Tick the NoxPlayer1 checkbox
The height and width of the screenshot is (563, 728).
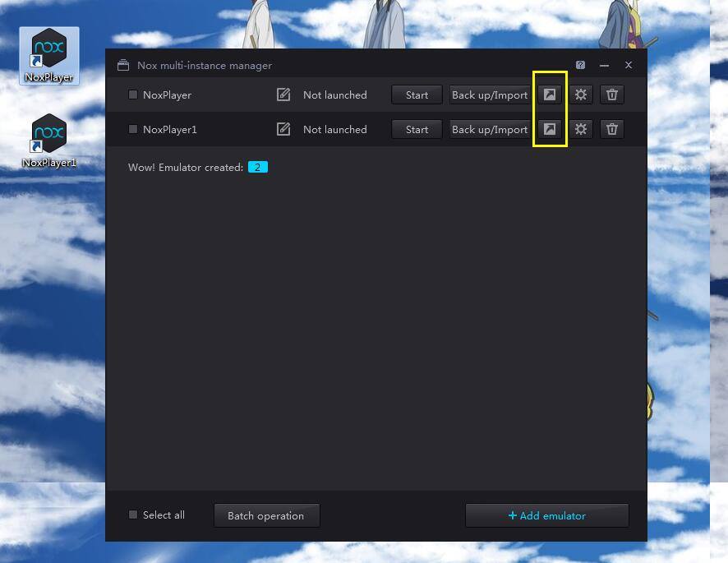pyautogui.click(x=133, y=129)
